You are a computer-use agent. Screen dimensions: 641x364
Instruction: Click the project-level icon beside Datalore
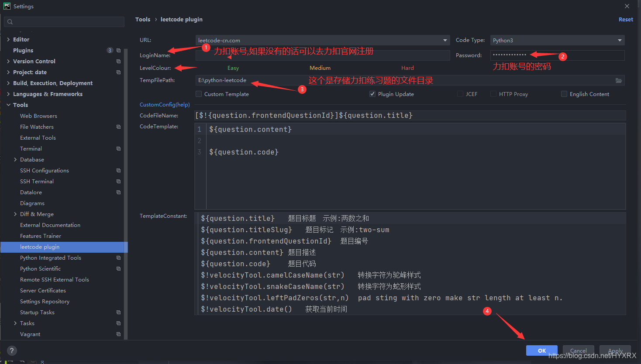pos(118,192)
